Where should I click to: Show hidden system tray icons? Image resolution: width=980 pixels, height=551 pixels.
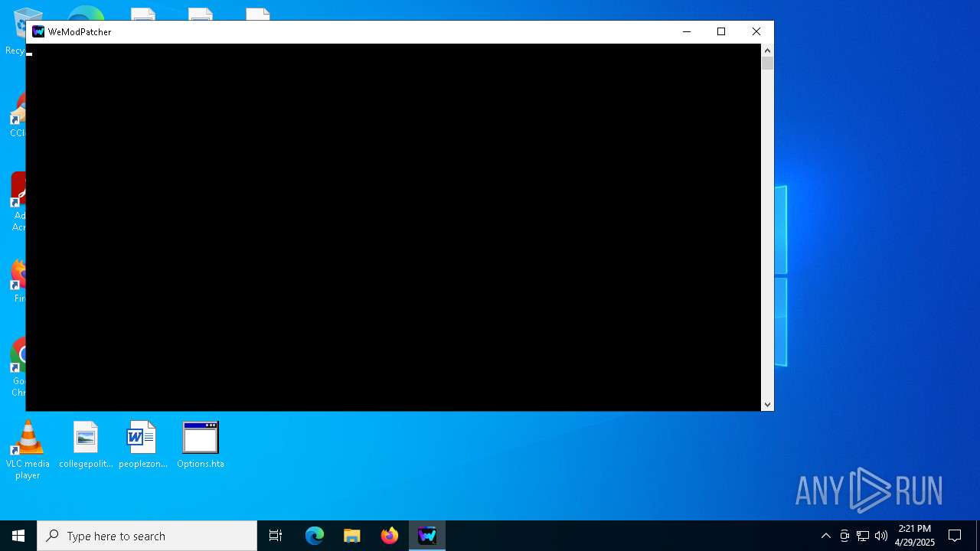pyautogui.click(x=825, y=536)
